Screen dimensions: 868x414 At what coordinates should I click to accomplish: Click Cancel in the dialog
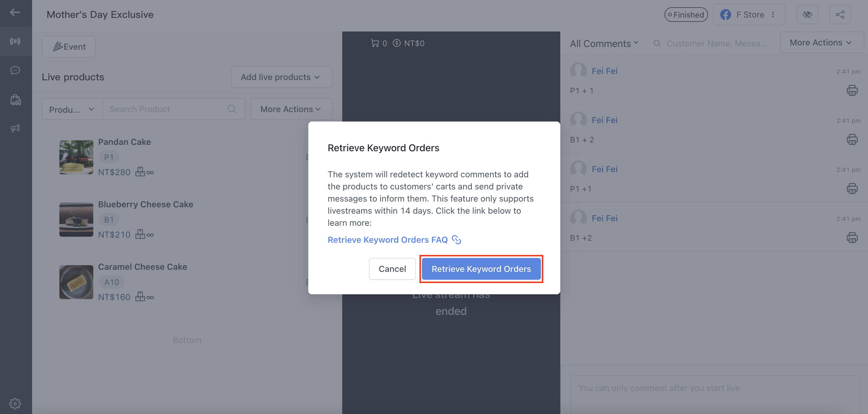[392, 269]
